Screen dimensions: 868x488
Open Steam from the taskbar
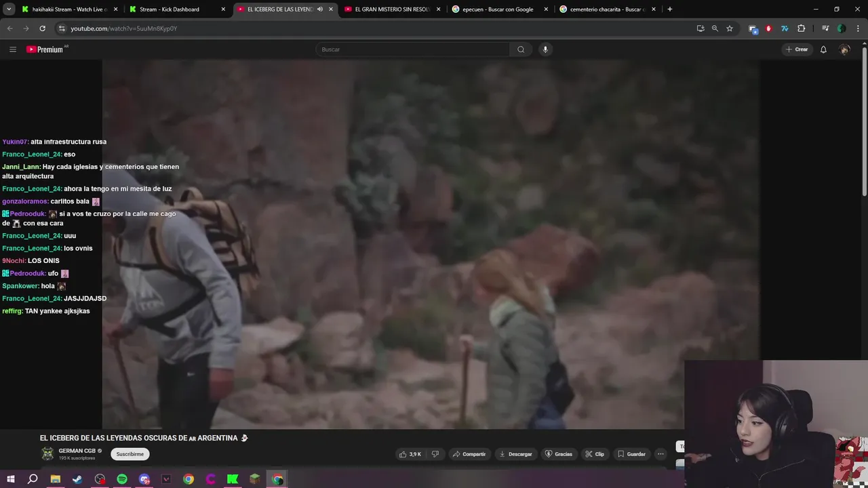(x=77, y=479)
